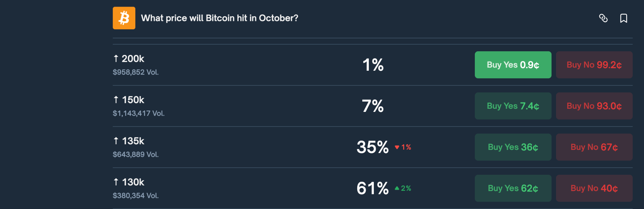Image resolution: width=644 pixels, height=209 pixels.
Task: Bookmark this Bitcoin market
Action: 623,18
